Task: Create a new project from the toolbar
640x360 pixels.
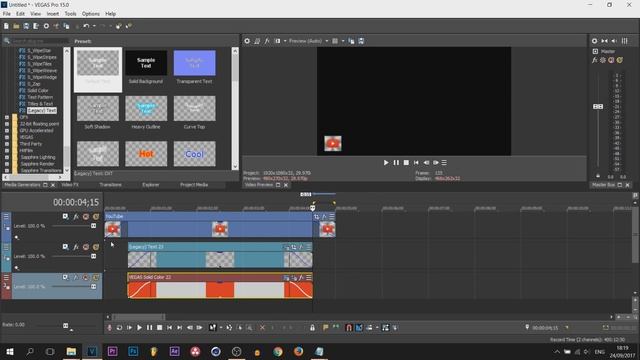Action: 6,26
